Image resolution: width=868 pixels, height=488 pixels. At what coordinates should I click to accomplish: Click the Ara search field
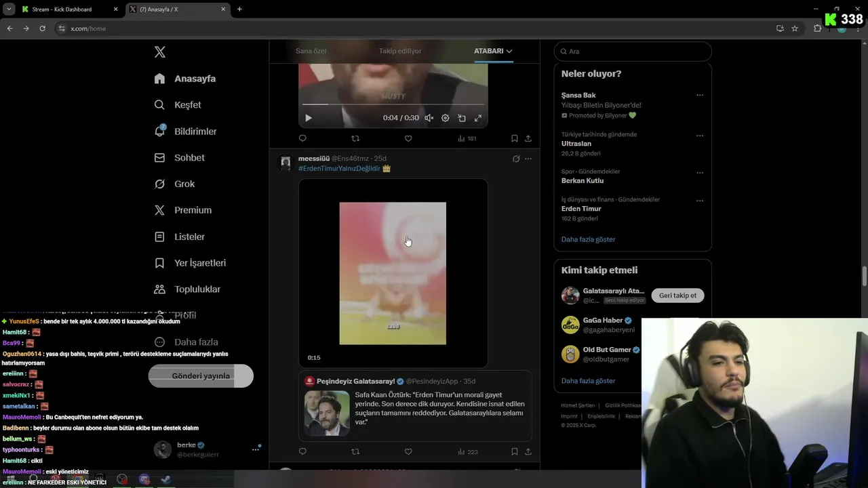pos(633,52)
